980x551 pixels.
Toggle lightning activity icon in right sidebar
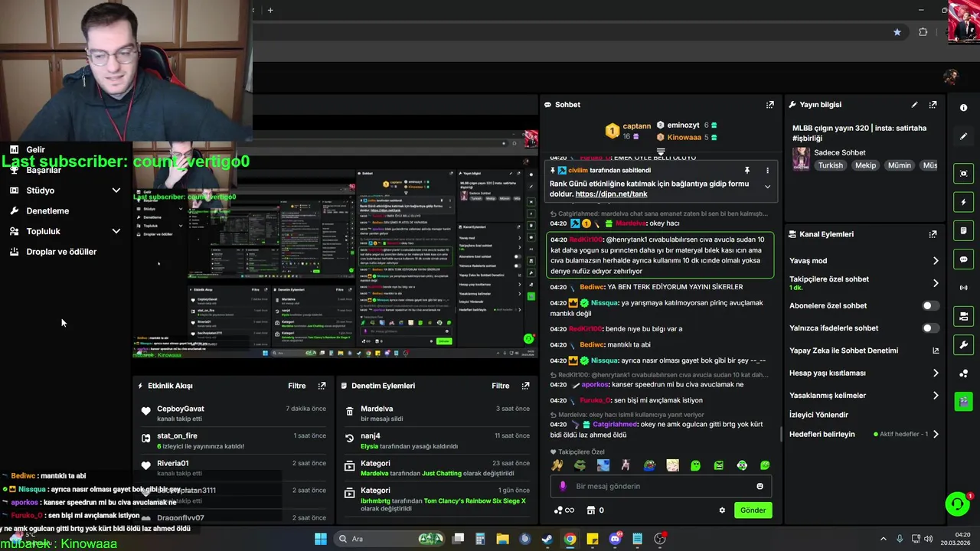963,202
